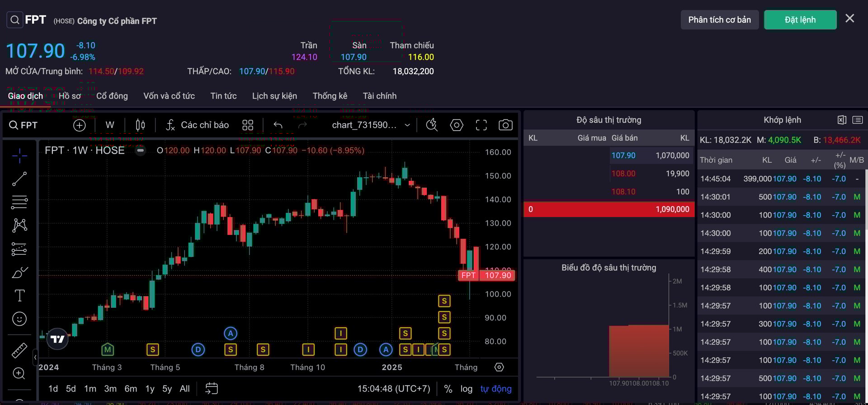This screenshot has height=405, width=868.
Task: Open Các chỉ báo indicators menu
Action: point(197,125)
